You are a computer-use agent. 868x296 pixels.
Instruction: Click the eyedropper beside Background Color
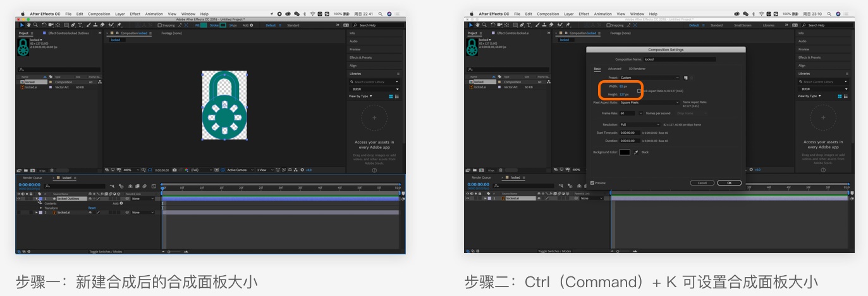(x=636, y=152)
